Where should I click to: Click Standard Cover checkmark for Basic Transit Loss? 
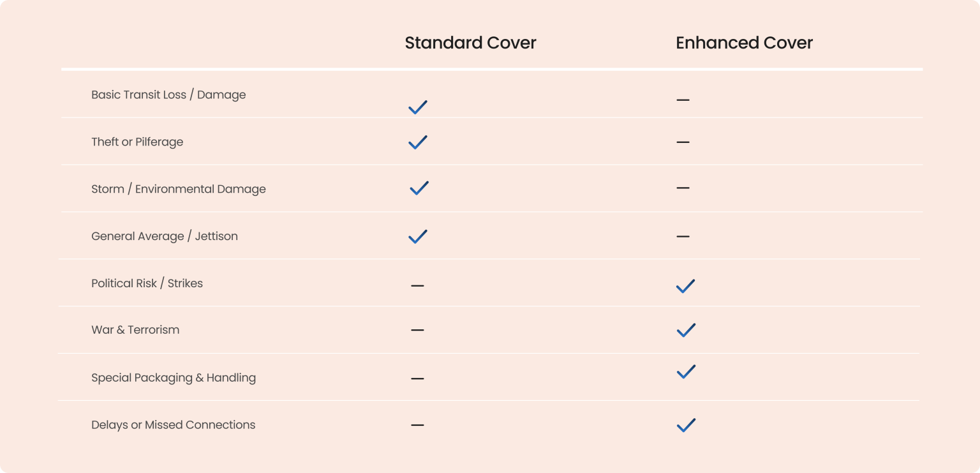(x=418, y=107)
